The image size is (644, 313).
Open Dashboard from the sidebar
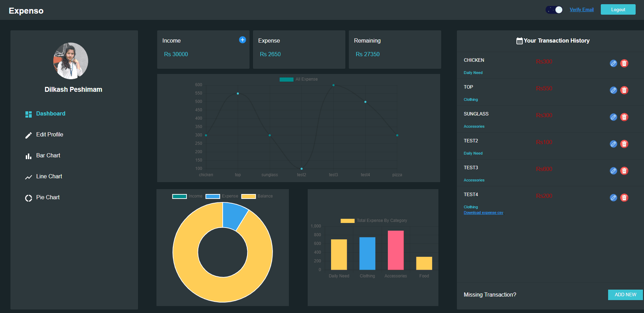(51, 114)
